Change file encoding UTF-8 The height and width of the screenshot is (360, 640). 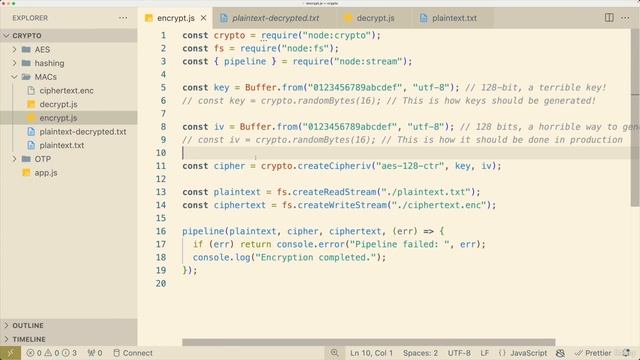click(459, 353)
